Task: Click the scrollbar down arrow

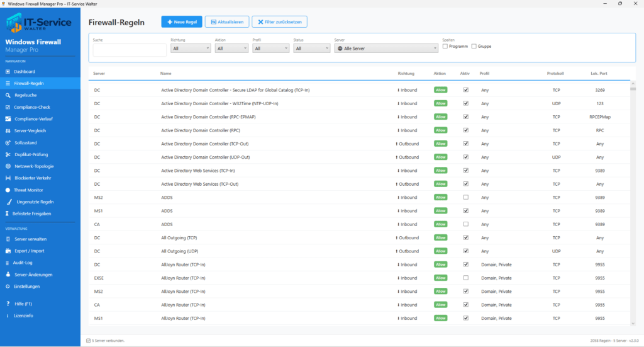Action: 633,324
